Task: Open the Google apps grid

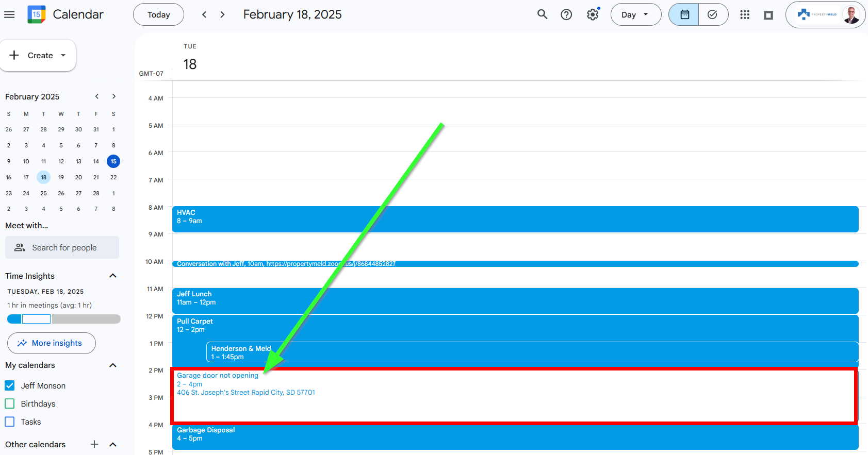Action: 744,14
